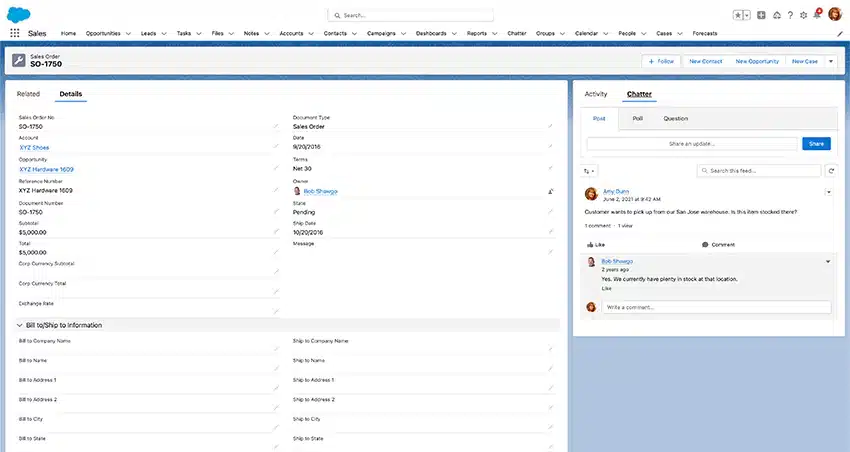Edit the Subtotal field pencil icon
This screenshot has width=850, height=452.
tap(276, 232)
